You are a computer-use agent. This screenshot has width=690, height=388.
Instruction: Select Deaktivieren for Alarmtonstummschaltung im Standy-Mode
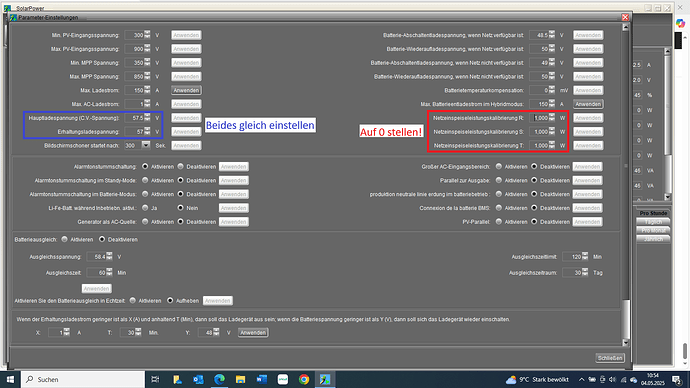tap(180, 180)
